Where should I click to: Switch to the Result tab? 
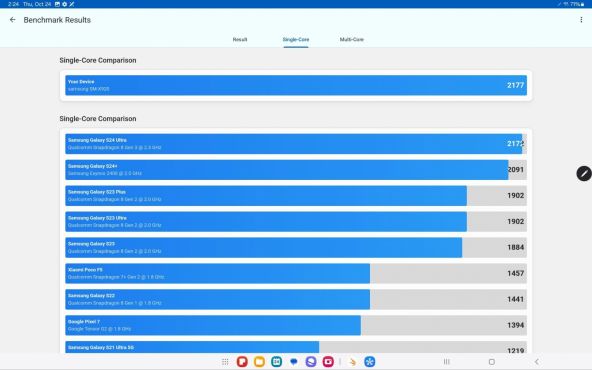[240, 39]
